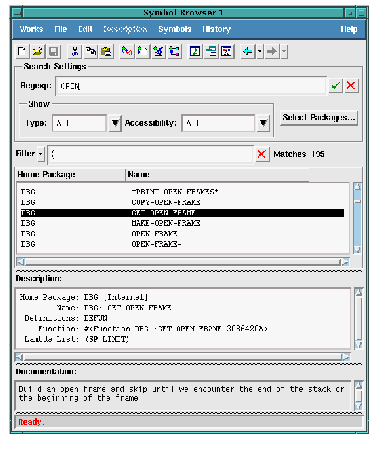The image size is (379, 470).
Task: Click inside the Regexp input field
Action: 191,86
